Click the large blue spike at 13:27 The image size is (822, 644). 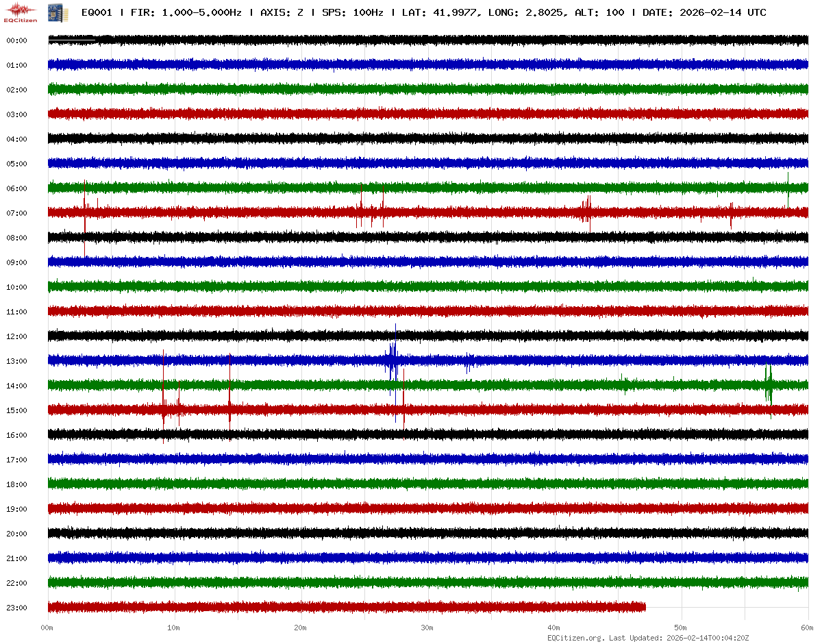pos(393,359)
